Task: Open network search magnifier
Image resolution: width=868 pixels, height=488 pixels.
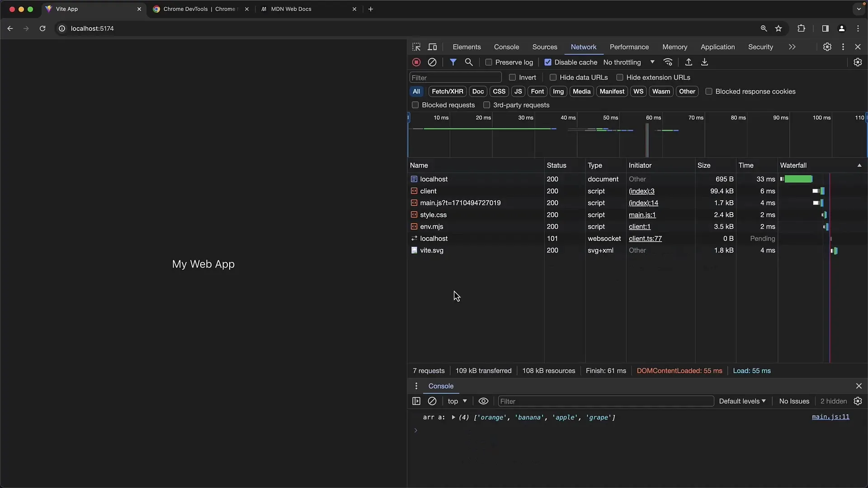Action: (x=469, y=62)
